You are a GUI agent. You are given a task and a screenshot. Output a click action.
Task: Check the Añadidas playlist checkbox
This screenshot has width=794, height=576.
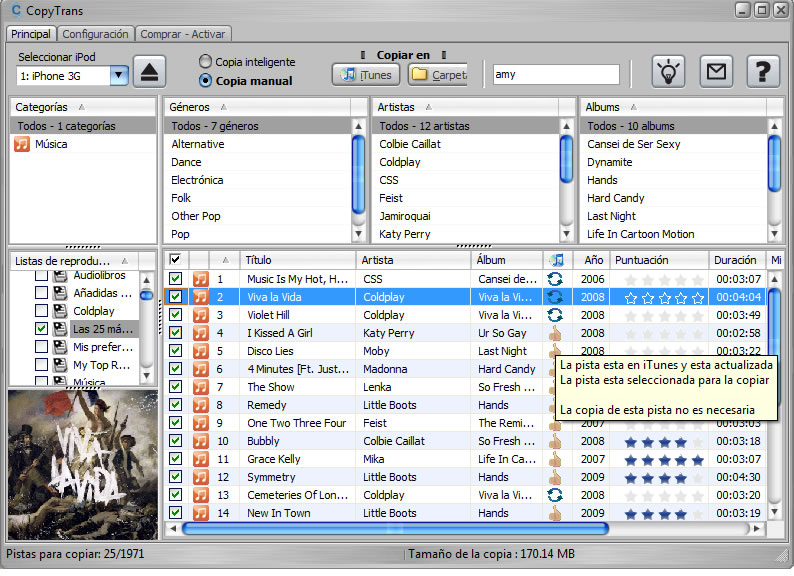(x=42, y=293)
